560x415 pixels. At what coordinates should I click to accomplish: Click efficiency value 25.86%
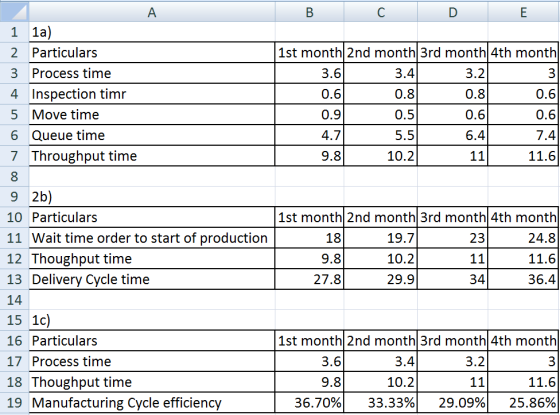coord(523,403)
